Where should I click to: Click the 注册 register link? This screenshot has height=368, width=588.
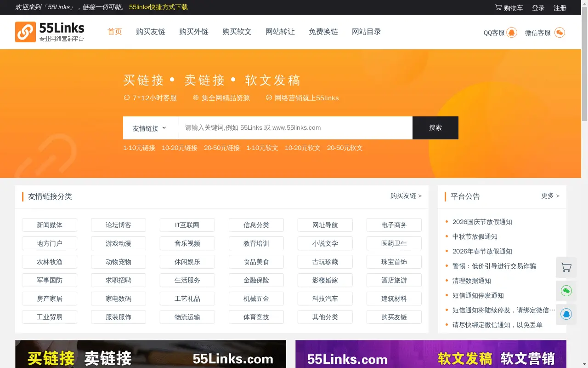coord(560,8)
